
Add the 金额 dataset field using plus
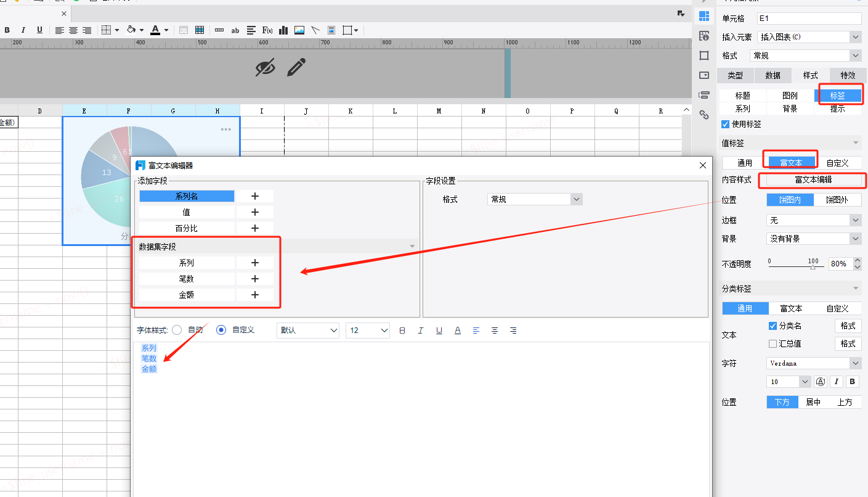click(255, 295)
